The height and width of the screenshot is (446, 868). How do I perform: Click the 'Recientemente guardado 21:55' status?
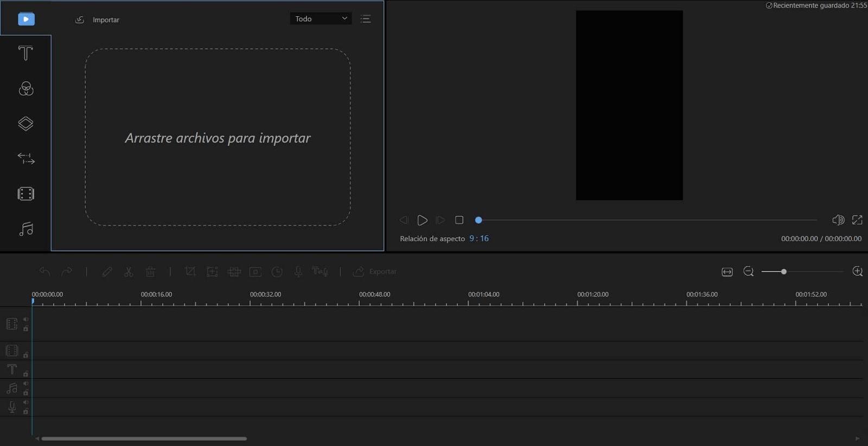(816, 5)
